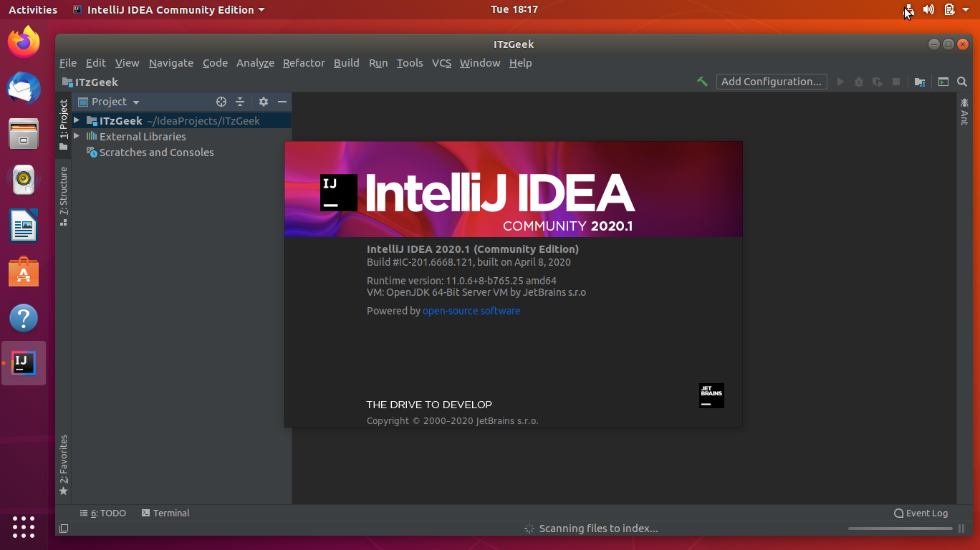Viewport: 980px width, 550px height.
Task: Expand the External Libraries node
Action: point(77,136)
